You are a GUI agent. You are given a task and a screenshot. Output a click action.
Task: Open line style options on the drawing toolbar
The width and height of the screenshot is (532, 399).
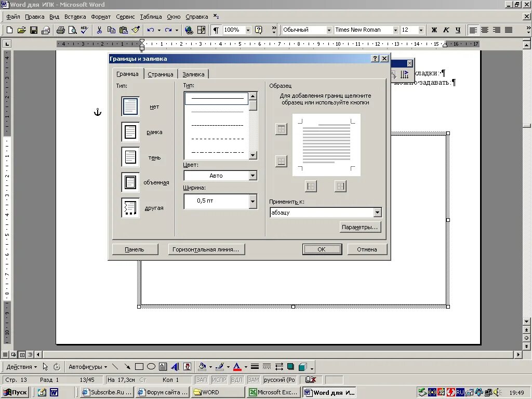click(255, 366)
